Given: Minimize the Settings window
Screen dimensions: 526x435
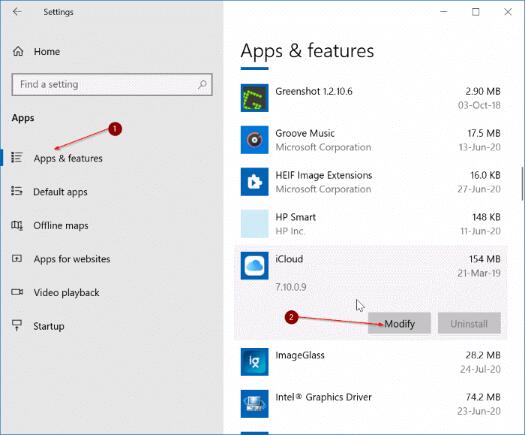Looking at the screenshot, I should coord(443,12).
